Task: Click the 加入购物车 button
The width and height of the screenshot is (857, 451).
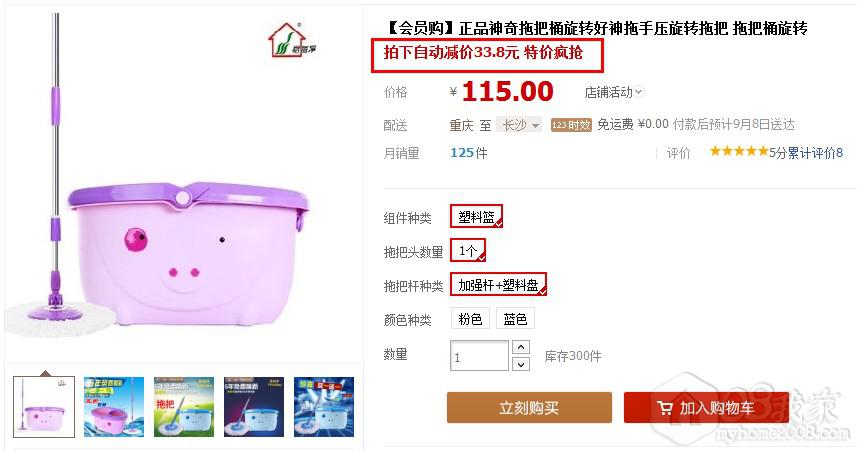Action: click(706, 407)
